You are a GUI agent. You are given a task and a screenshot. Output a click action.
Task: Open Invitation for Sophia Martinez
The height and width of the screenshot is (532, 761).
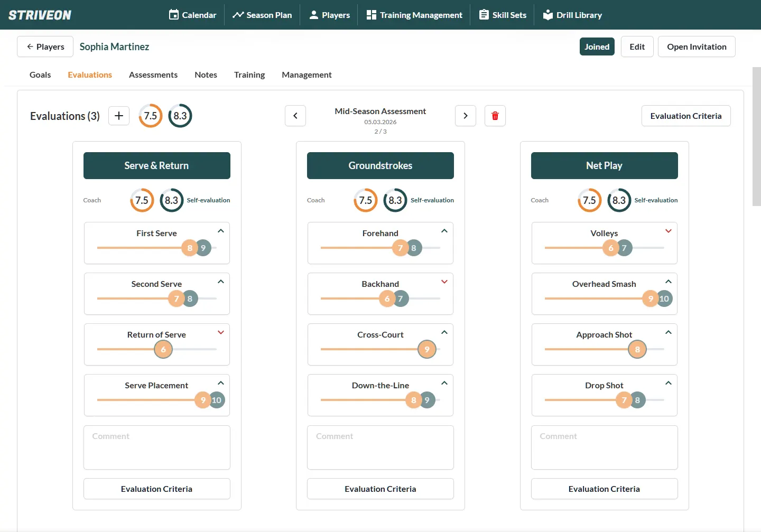[697, 46]
